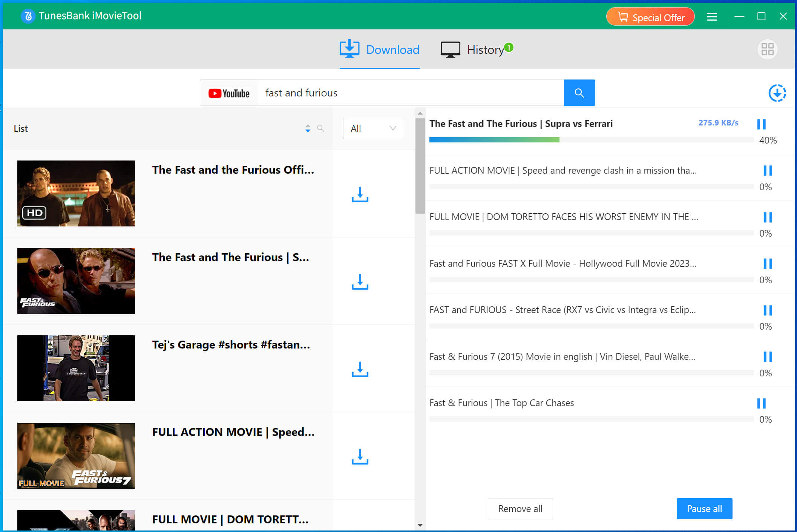This screenshot has width=797, height=532.
Task: Click the History notification badge
Action: (x=509, y=47)
